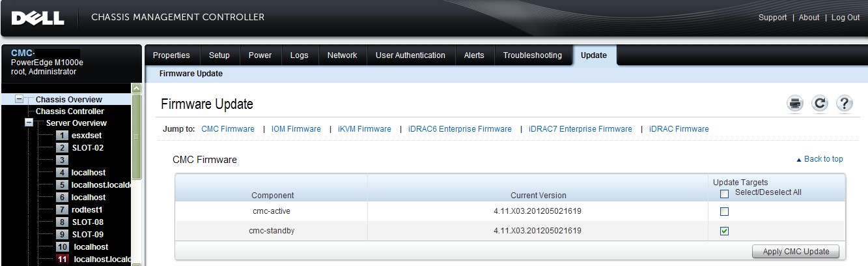Open the About link
This screenshot has height=266, width=868.
[x=809, y=18]
